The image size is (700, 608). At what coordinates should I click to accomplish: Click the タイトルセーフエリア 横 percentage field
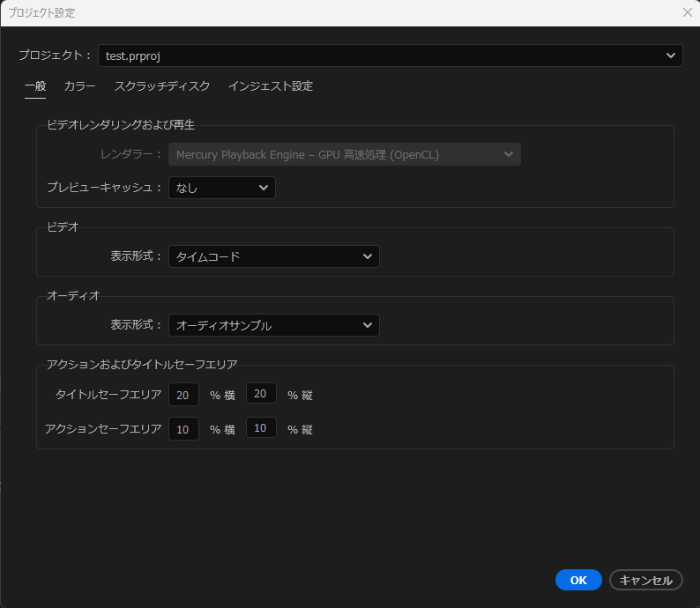[183, 395]
